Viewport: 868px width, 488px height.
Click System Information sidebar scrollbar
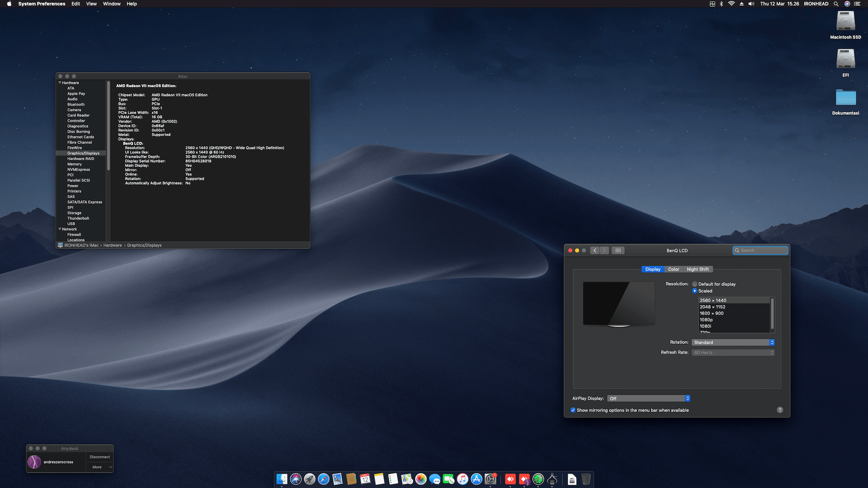point(108,126)
